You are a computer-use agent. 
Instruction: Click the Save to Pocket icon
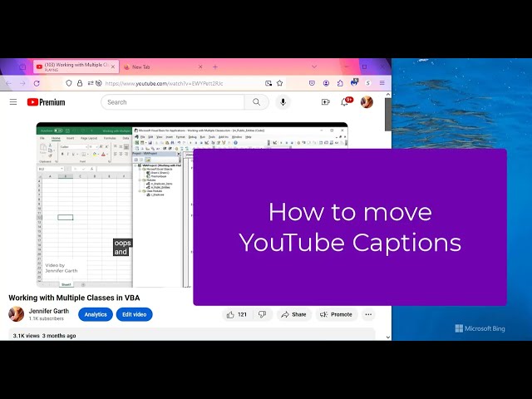312,83
